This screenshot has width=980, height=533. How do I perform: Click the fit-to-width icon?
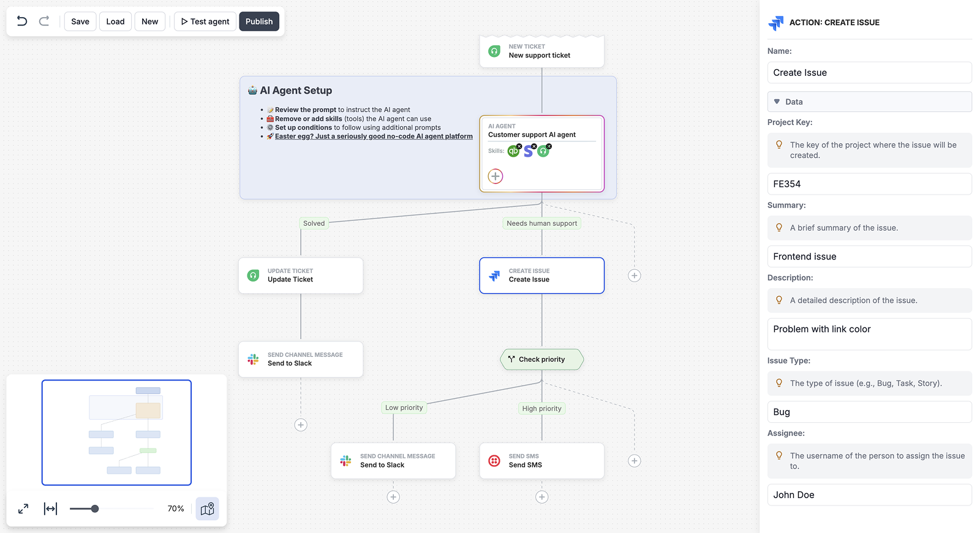[50, 509]
